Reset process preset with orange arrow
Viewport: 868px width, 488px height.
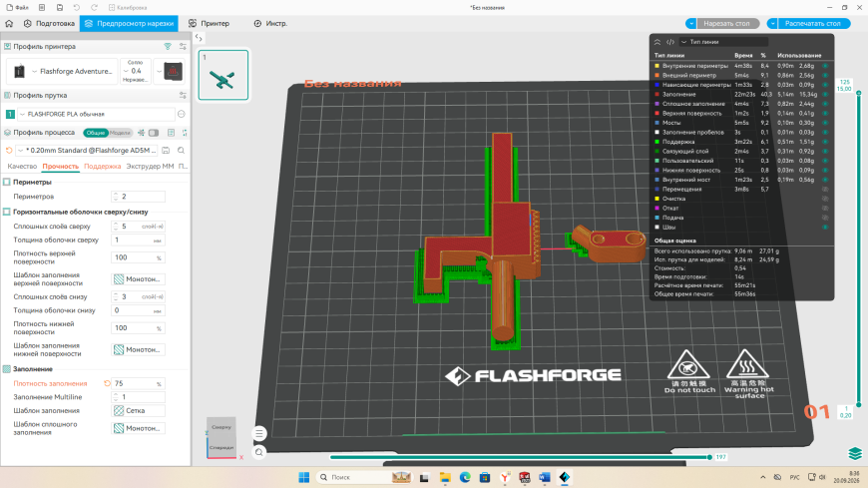tap(9, 150)
